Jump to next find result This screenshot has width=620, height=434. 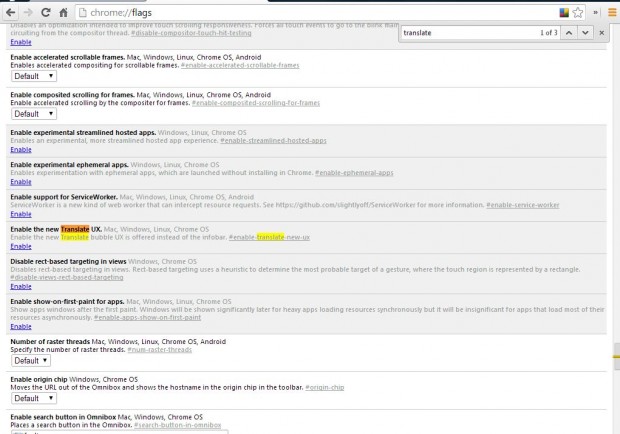[585, 33]
